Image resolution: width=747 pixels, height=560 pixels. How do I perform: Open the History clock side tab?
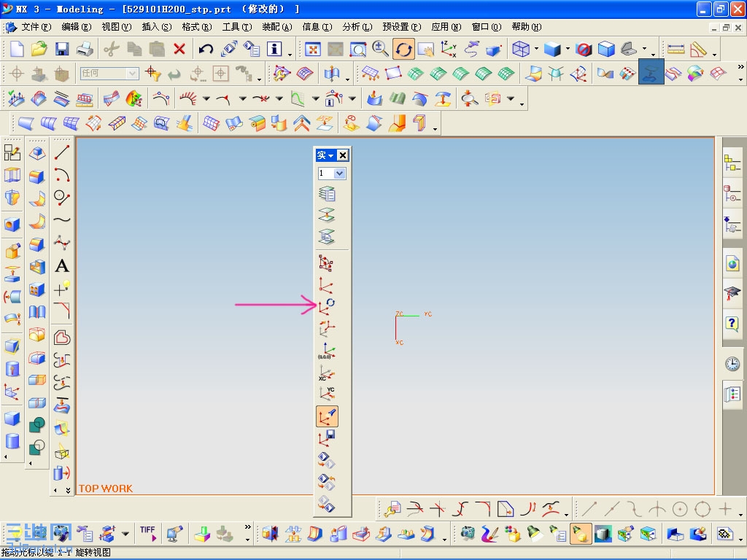[732, 365]
